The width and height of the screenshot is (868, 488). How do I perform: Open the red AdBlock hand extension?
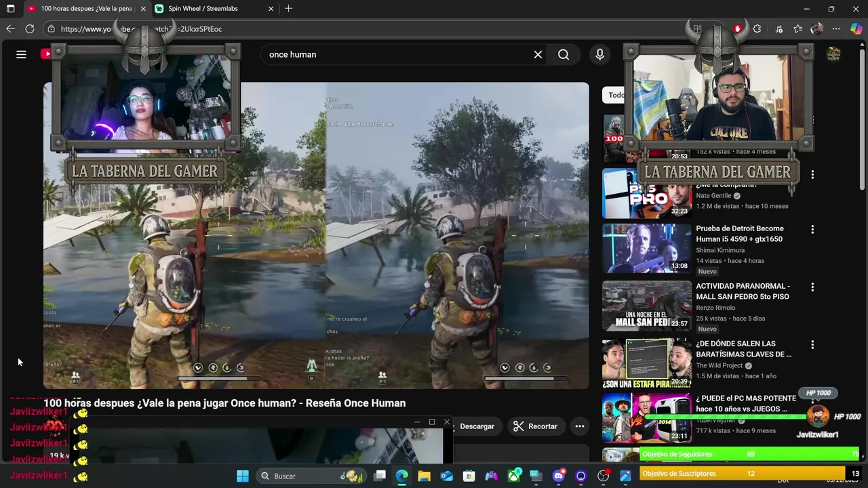(738, 28)
